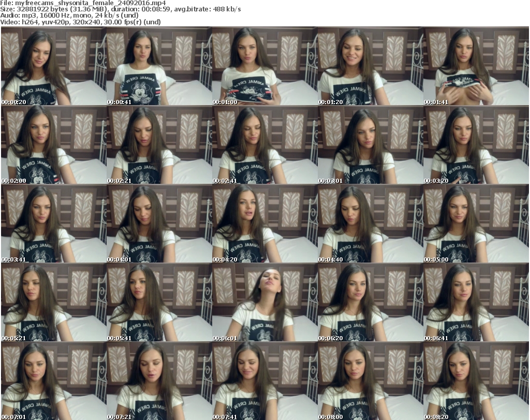Select the thumbnail stamped 00:02:00
The image size is (530, 420).
[54, 144]
